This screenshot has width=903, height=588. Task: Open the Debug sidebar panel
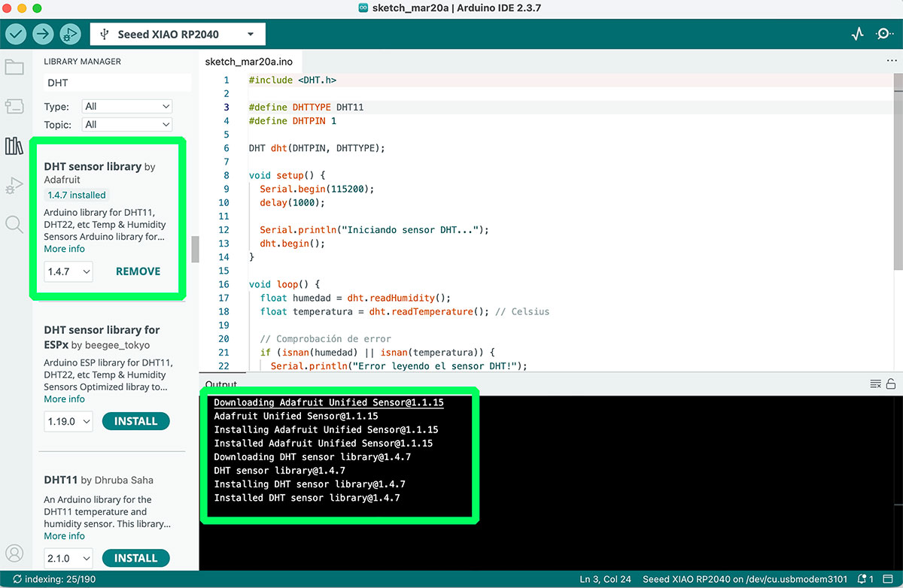pyautogui.click(x=14, y=185)
